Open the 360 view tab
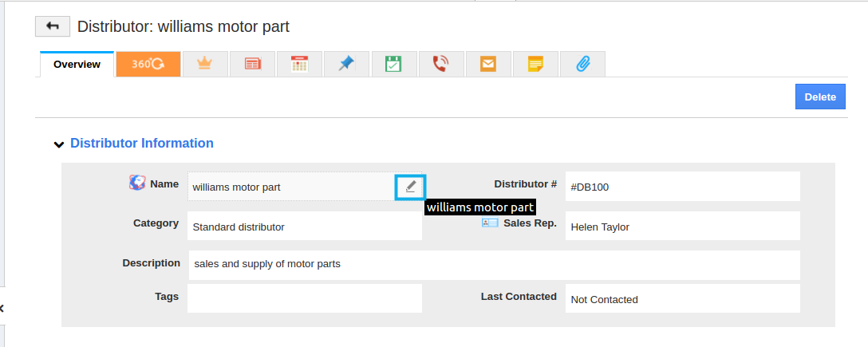This screenshot has width=868, height=347. (148, 64)
